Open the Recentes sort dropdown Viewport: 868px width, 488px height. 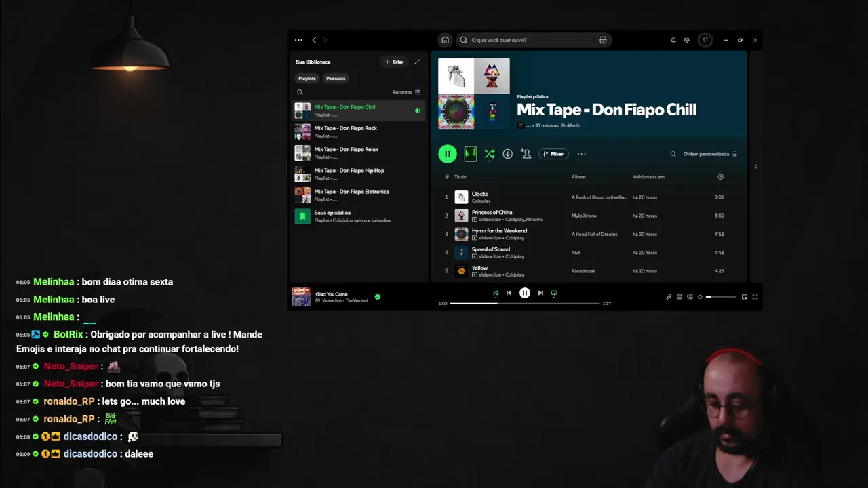406,92
